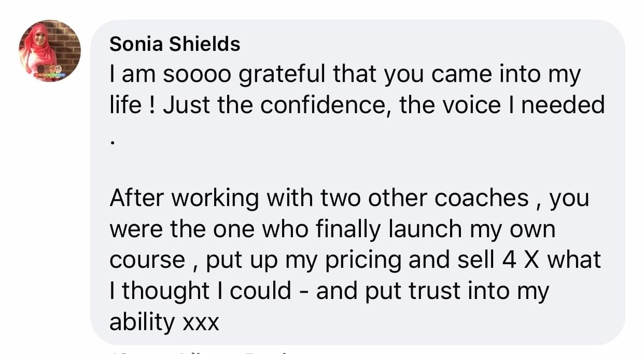644x354 pixels.
Task: Click the lone period on its own line
Action: [113, 141]
